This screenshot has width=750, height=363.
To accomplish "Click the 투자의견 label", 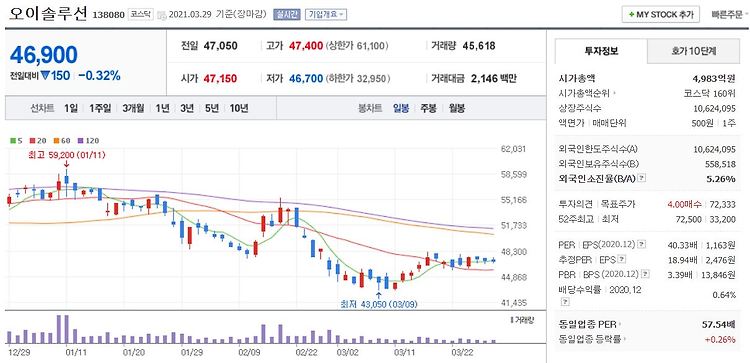I will [575, 204].
